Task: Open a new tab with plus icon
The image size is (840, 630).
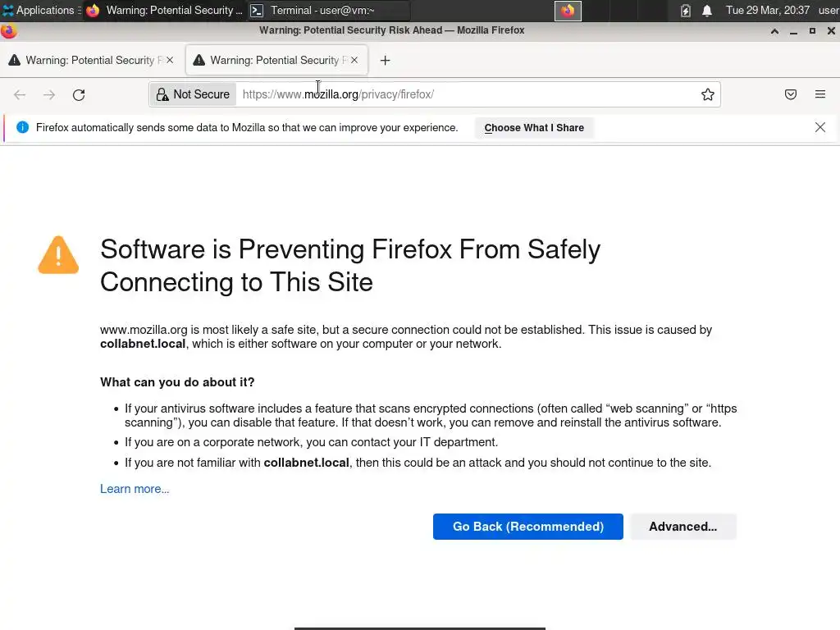Action: pyautogui.click(x=385, y=60)
